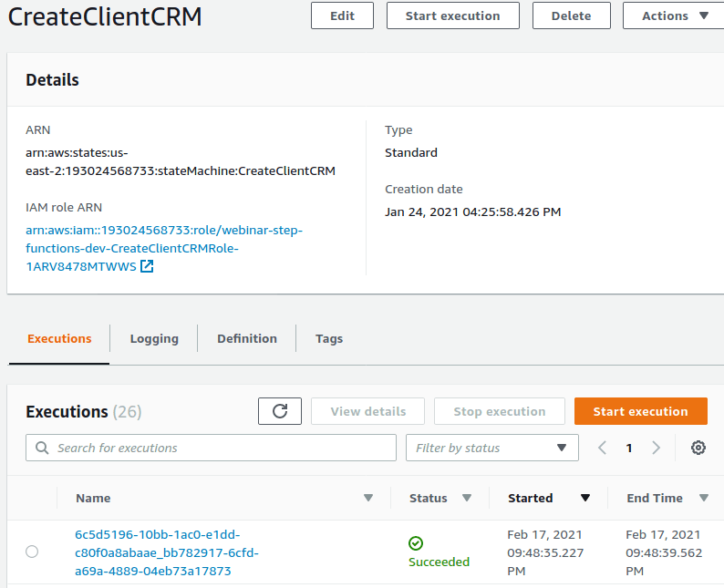The height and width of the screenshot is (588, 724).
Task: Sort by the Started column arrow
Action: click(x=585, y=498)
